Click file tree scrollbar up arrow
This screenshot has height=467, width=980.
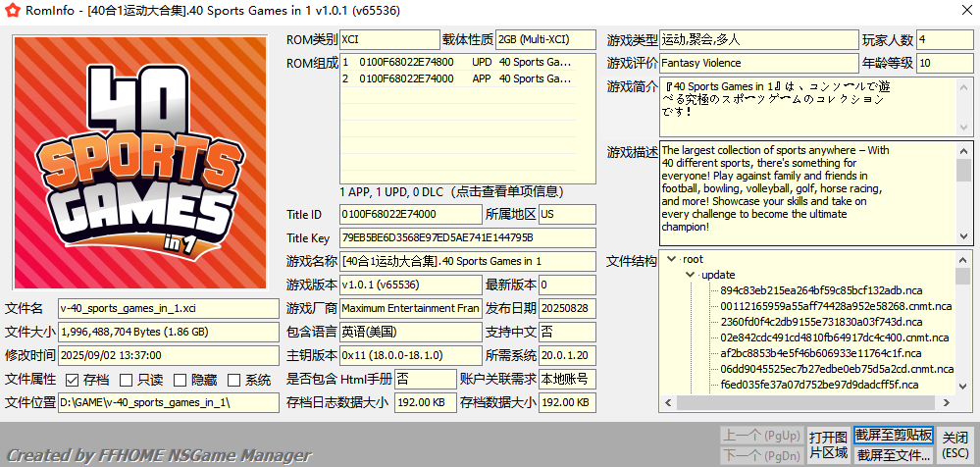[963, 259]
